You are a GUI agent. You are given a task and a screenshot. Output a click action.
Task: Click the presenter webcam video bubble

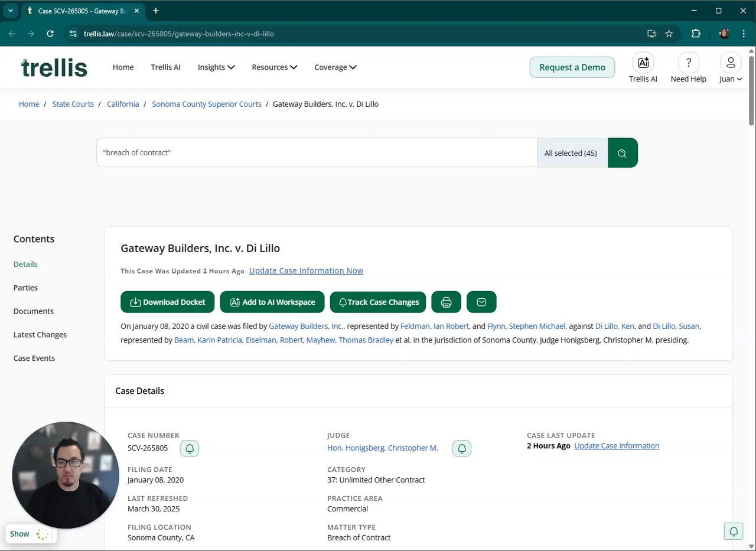tap(66, 475)
